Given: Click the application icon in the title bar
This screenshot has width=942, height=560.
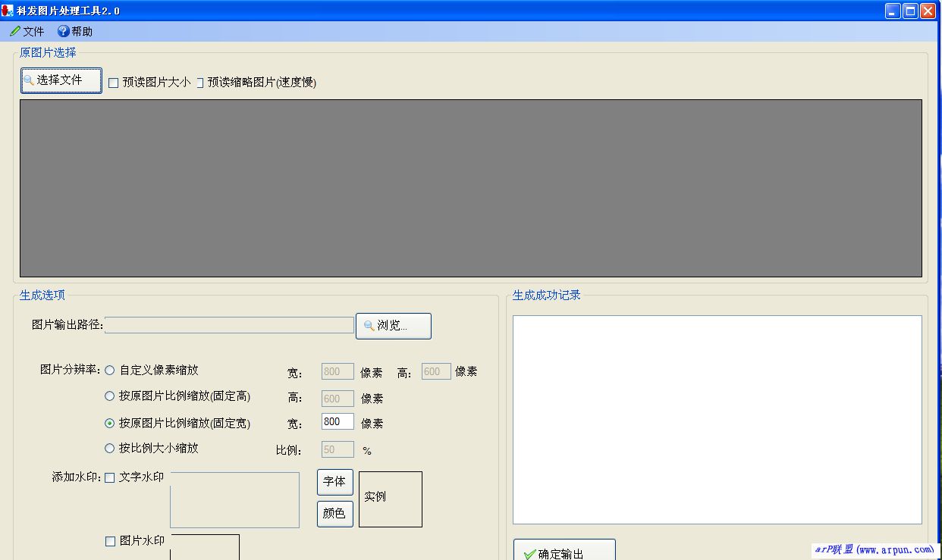Looking at the screenshot, I should point(8,11).
